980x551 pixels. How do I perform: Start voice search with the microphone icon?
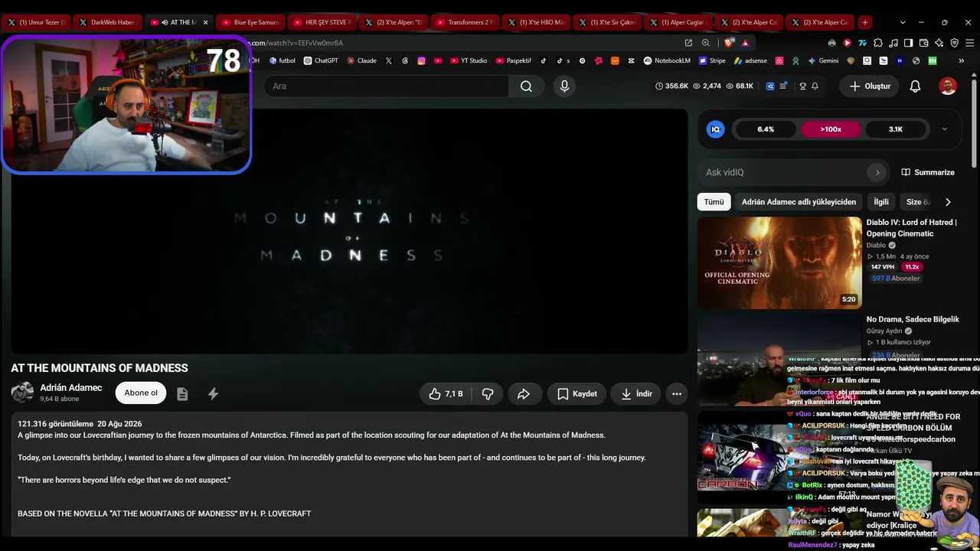click(564, 86)
